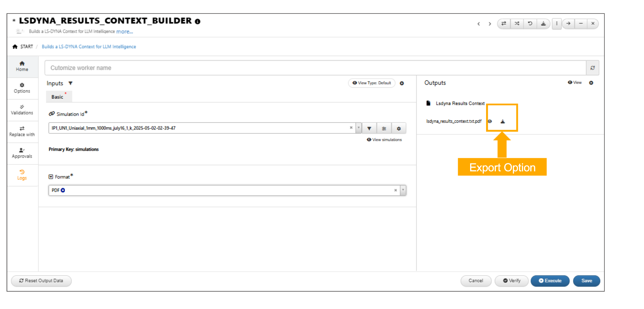The width and height of the screenshot is (644, 309).
Task: Click the Cancel button
Action: 476,281
